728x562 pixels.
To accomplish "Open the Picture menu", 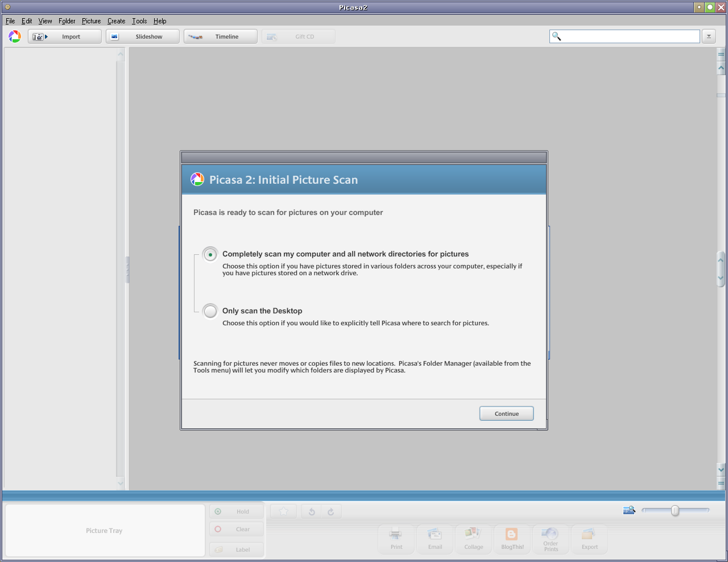I will click(91, 21).
